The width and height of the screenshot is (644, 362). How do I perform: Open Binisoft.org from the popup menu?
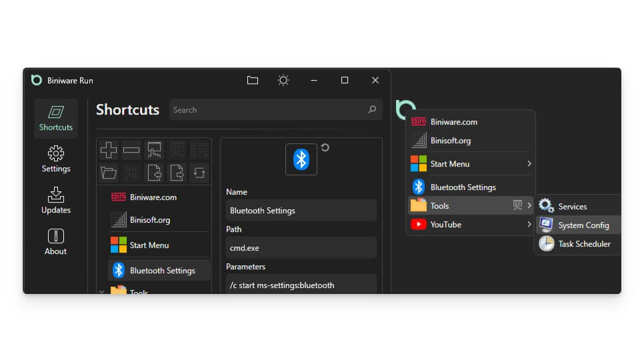471,141
